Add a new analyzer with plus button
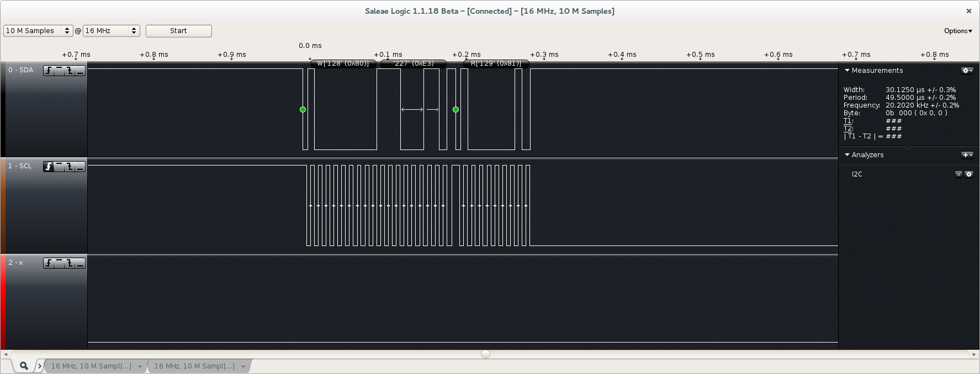 pyautogui.click(x=967, y=155)
